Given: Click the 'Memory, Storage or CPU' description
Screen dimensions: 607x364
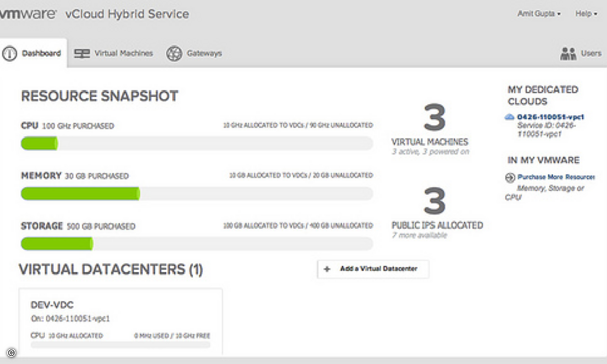Looking at the screenshot, I should click(x=544, y=193).
